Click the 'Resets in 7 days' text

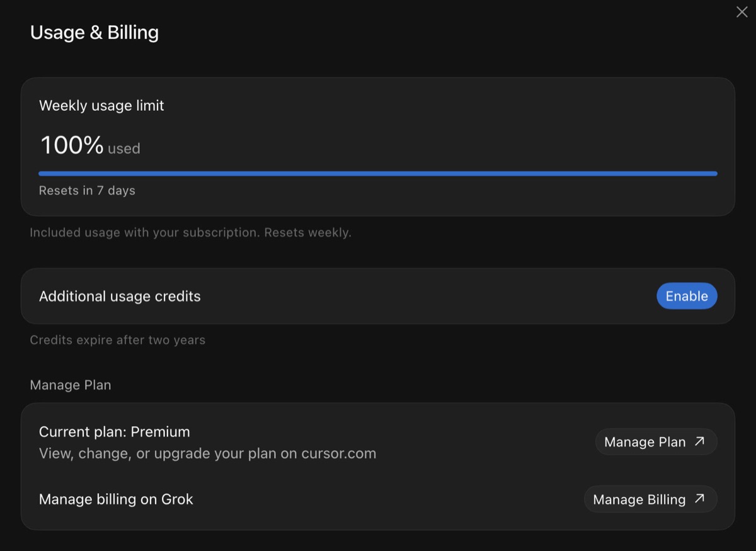pos(87,190)
